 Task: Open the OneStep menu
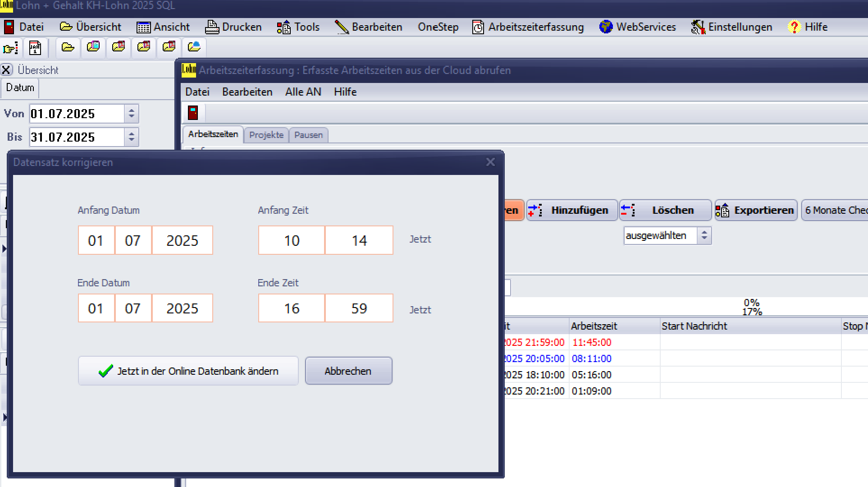[438, 27]
